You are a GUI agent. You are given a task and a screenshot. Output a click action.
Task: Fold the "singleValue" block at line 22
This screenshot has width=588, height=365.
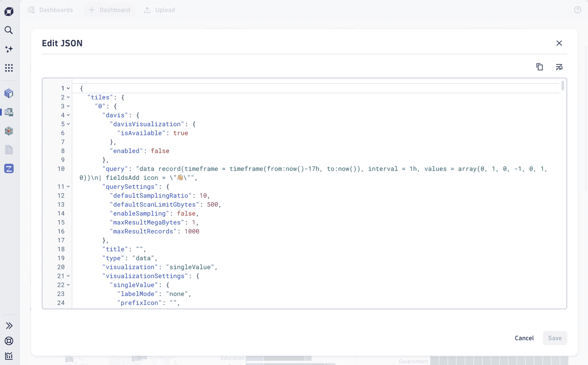coord(68,285)
